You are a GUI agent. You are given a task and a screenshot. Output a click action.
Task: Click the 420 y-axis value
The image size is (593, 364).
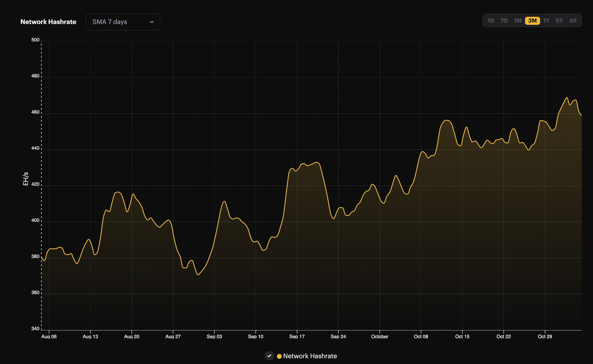(x=35, y=185)
